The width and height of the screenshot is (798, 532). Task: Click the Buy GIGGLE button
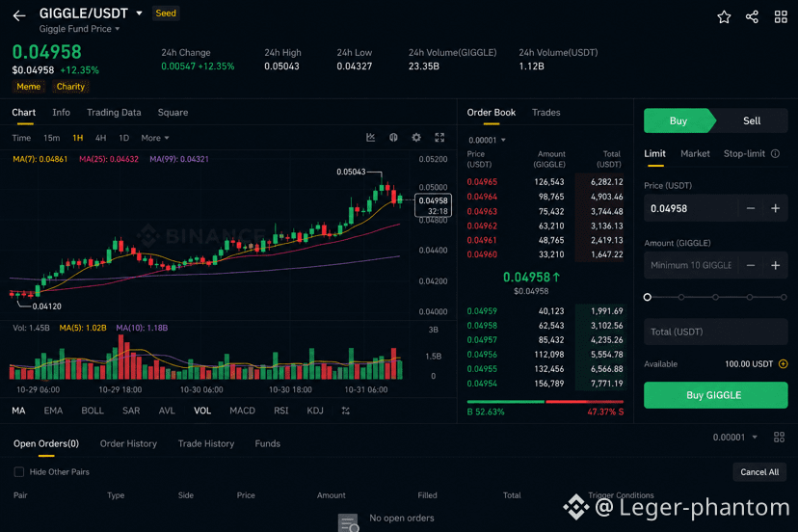coord(715,395)
